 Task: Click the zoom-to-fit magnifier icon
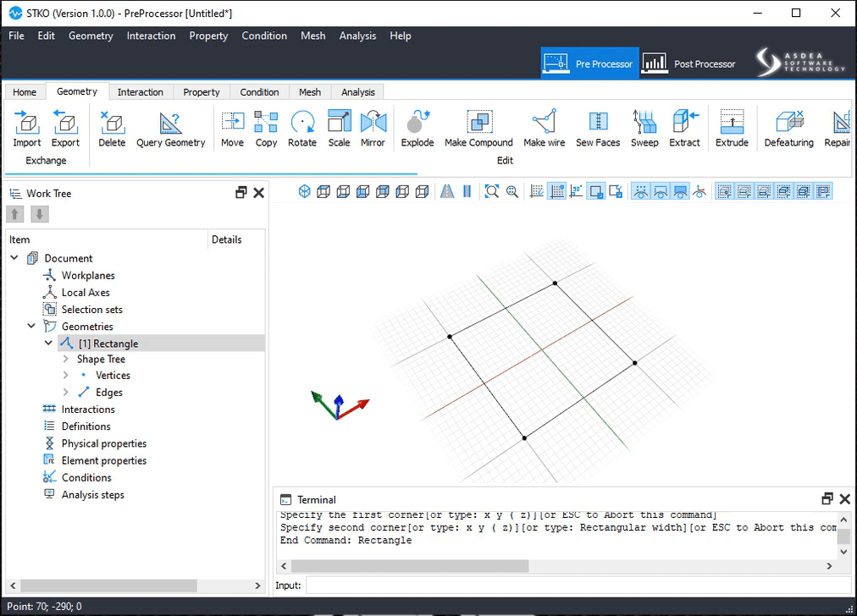492,192
